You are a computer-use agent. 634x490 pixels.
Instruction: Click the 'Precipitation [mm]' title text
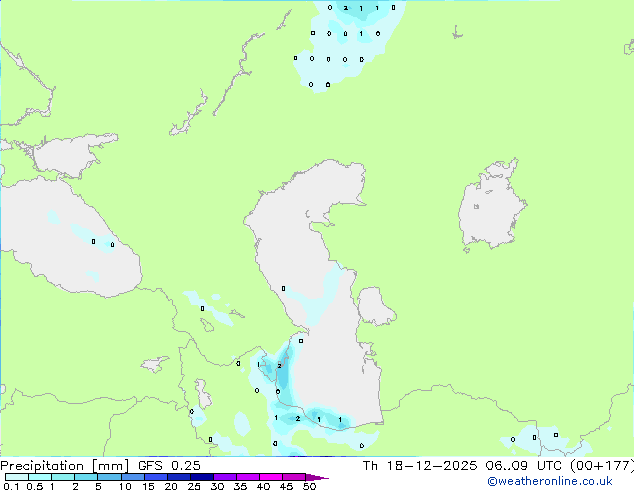point(65,466)
